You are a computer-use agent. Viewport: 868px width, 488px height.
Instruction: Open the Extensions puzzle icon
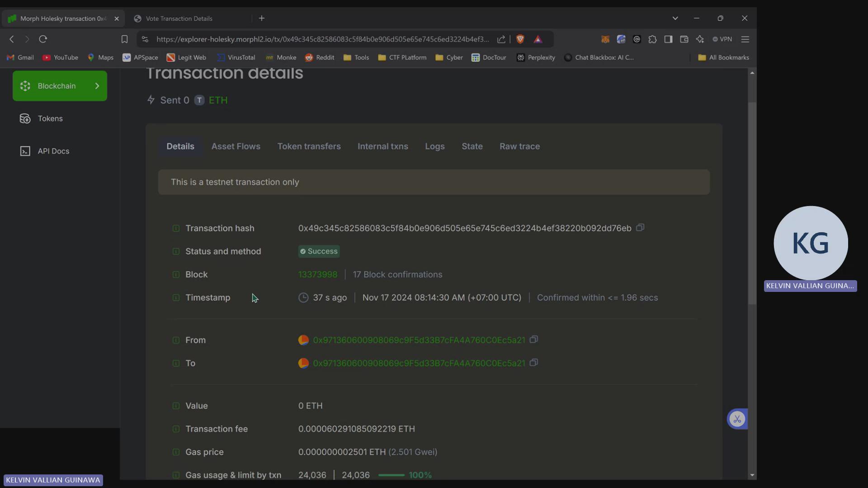pyautogui.click(x=652, y=39)
